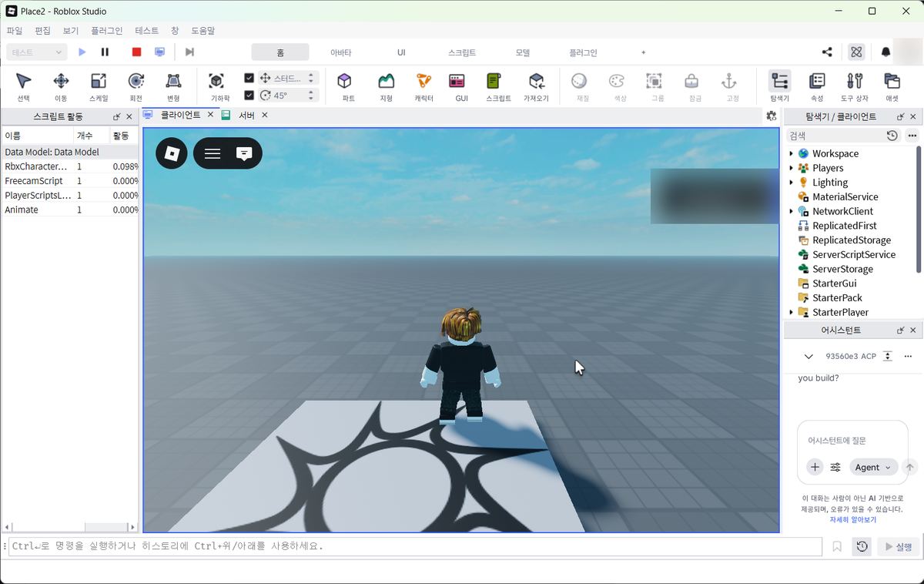Open the Agent mode dropdown

[x=873, y=467]
